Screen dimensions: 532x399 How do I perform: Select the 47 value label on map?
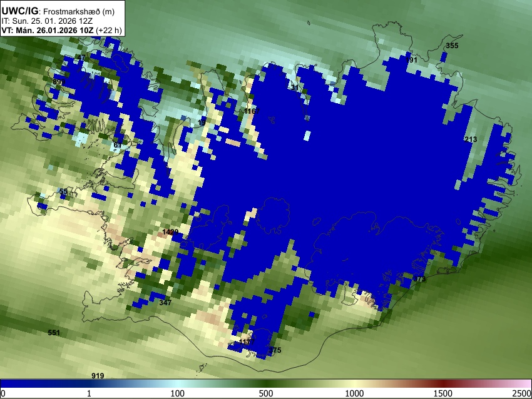point(81,58)
